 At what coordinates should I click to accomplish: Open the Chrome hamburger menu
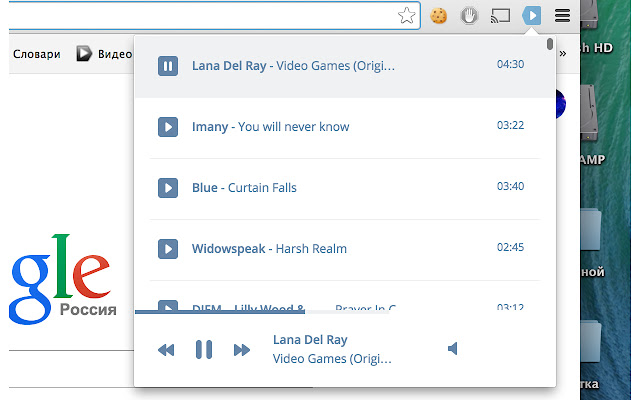(562, 16)
